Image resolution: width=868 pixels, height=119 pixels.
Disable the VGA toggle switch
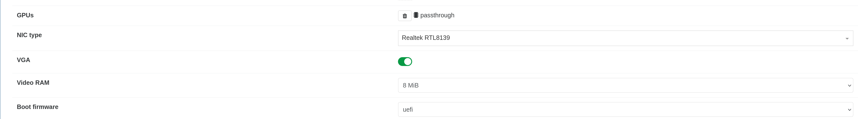[x=405, y=62]
